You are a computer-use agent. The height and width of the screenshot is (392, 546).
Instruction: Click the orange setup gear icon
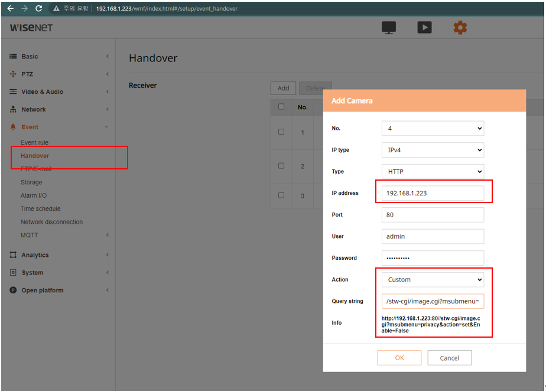pos(460,28)
